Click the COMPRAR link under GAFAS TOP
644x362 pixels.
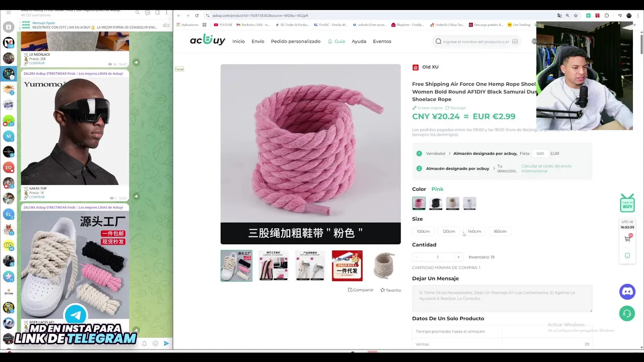[x=37, y=197]
